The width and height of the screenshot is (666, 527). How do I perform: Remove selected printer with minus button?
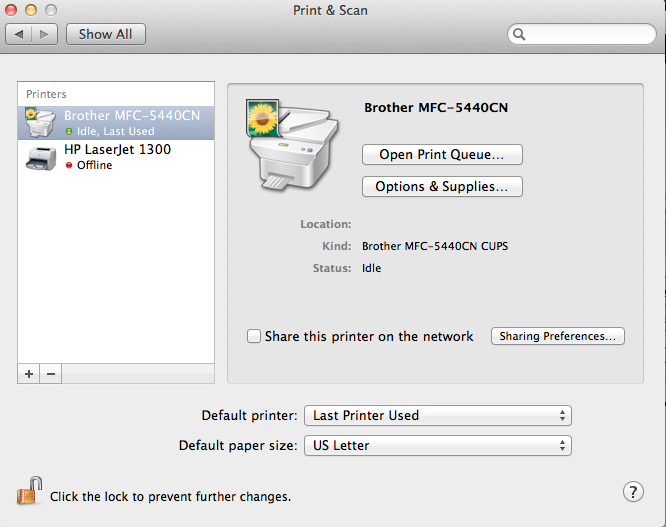[x=51, y=374]
